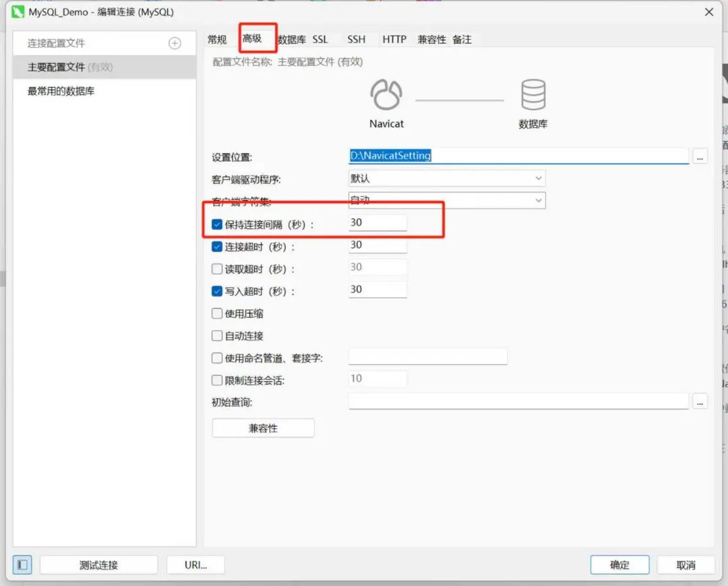Open file browser via ... beside 设置位置
The height and width of the screenshot is (586, 728).
pyautogui.click(x=700, y=156)
